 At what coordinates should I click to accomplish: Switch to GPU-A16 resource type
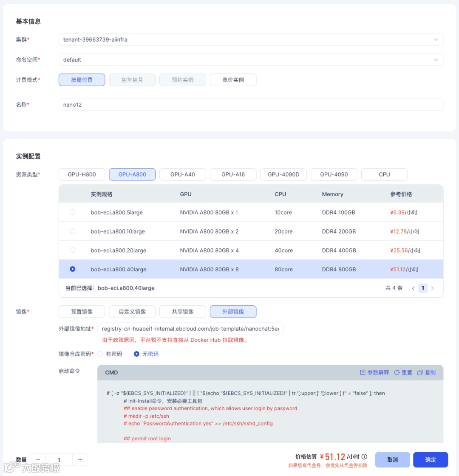tap(233, 174)
